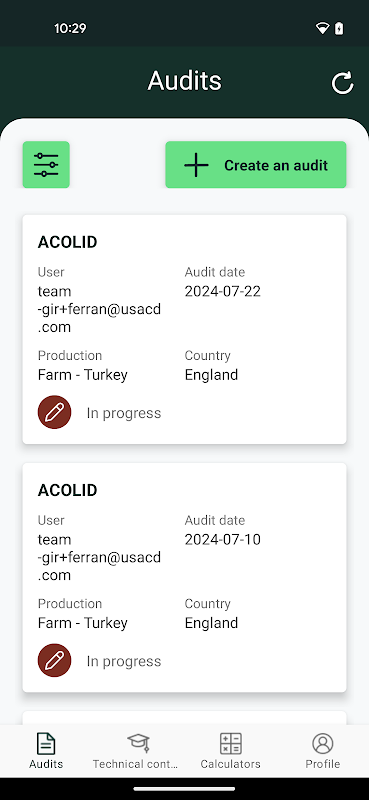Select the Audits document icon in bottom bar
Screen dimensions: 369x800
[x=46, y=743]
